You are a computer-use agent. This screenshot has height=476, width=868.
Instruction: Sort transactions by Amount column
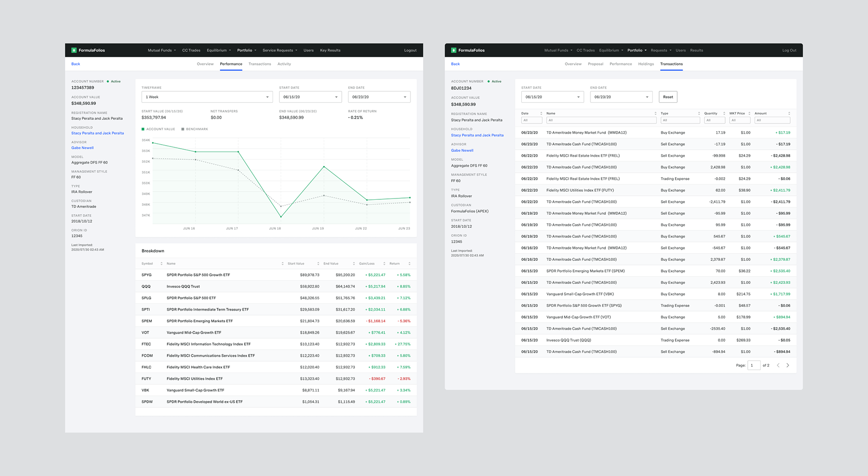coord(789,113)
